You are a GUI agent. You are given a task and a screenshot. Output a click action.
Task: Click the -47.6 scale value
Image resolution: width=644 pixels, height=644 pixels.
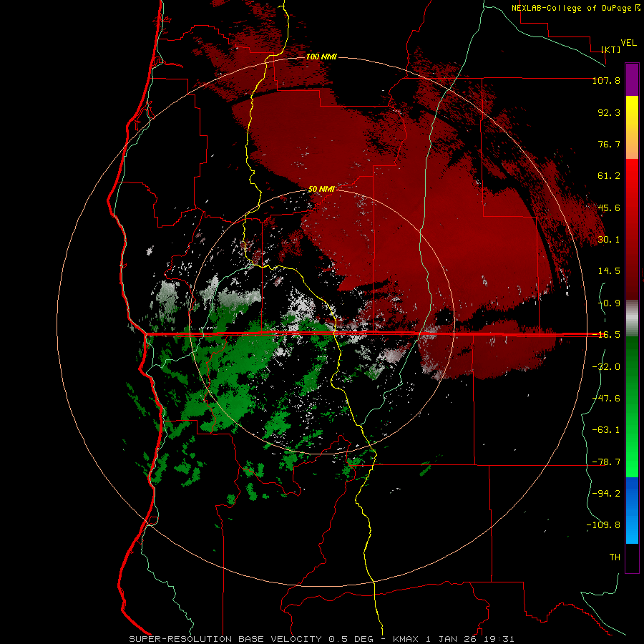(606, 399)
